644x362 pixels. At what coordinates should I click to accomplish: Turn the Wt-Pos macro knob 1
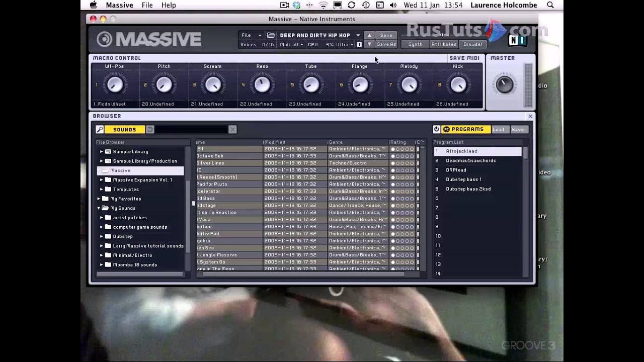115,84
